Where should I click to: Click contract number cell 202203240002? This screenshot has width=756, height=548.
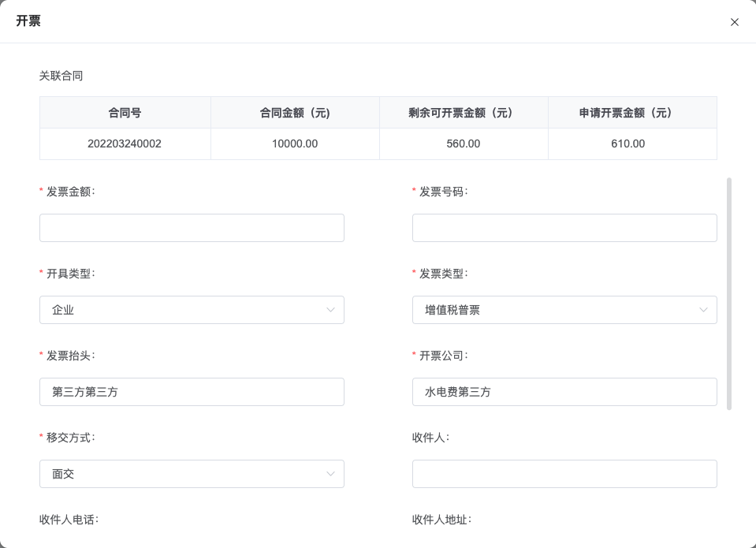tap(125, 144)
